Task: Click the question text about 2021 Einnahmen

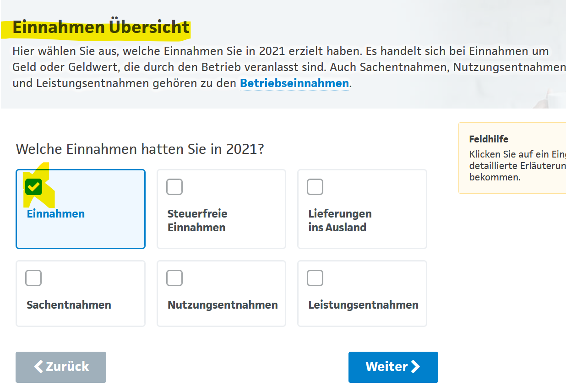Action: (140, 149)
